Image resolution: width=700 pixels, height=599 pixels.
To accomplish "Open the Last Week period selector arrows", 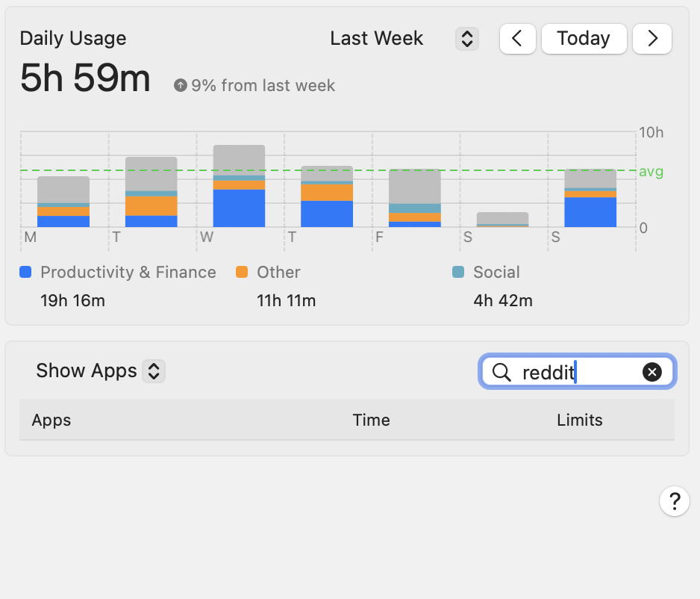I will click(466, 39).
